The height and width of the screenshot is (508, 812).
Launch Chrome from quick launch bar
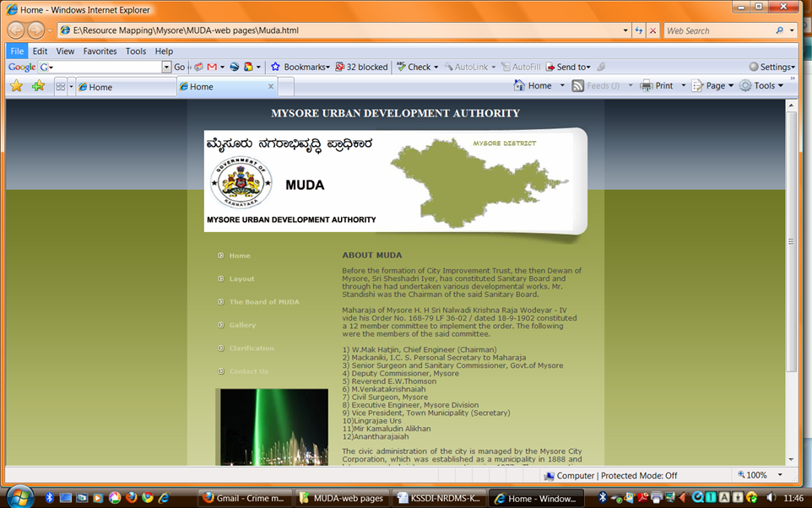point(148,498)
